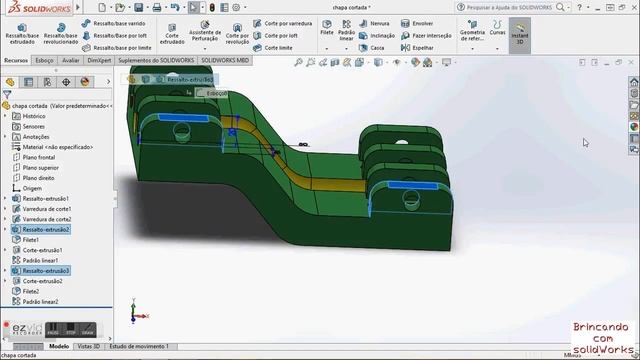640x360 pixels.
Task: Open Geometria de referência tool
Action: tap(472, 31)
